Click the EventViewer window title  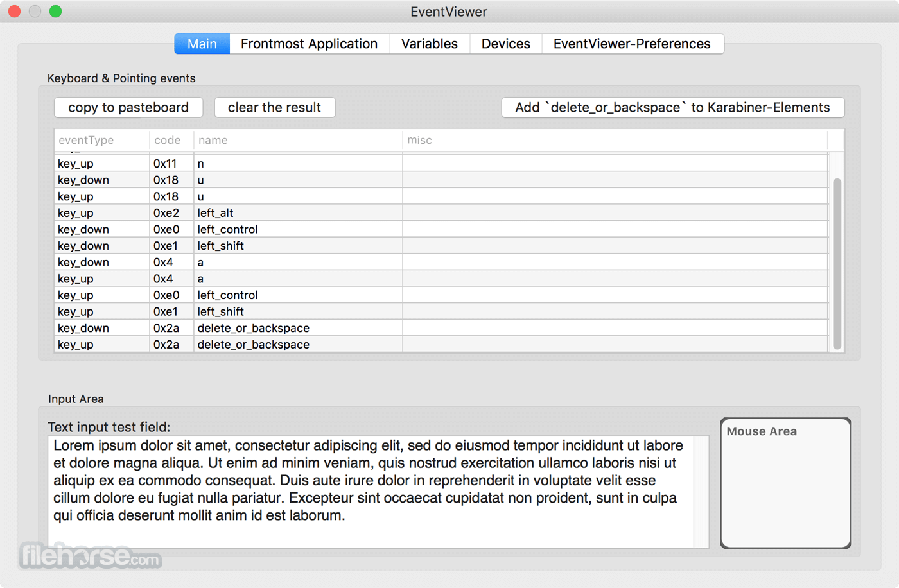click(449, 12)
